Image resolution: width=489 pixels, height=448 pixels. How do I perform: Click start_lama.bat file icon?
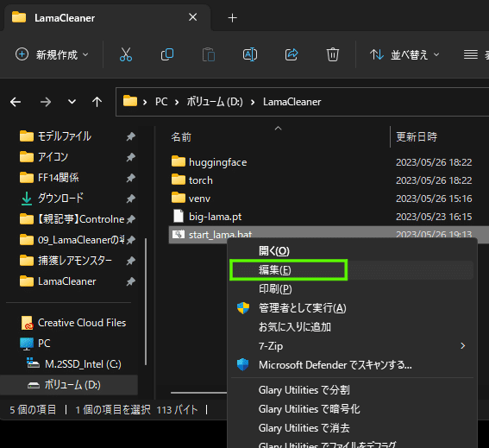coord(179,234)
